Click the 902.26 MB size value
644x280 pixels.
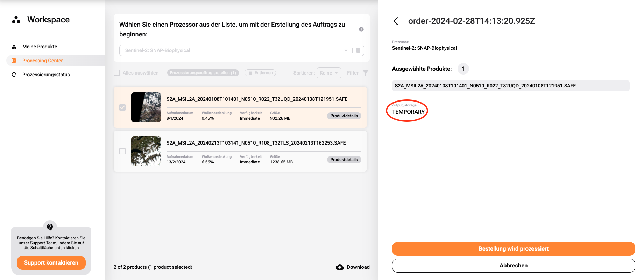click(x=280, y=118)
